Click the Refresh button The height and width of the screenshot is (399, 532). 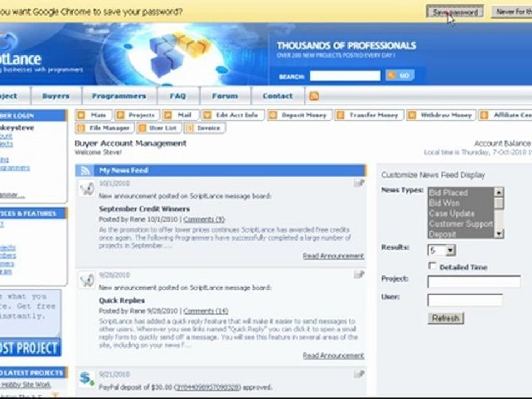click(x=446, y=318)
